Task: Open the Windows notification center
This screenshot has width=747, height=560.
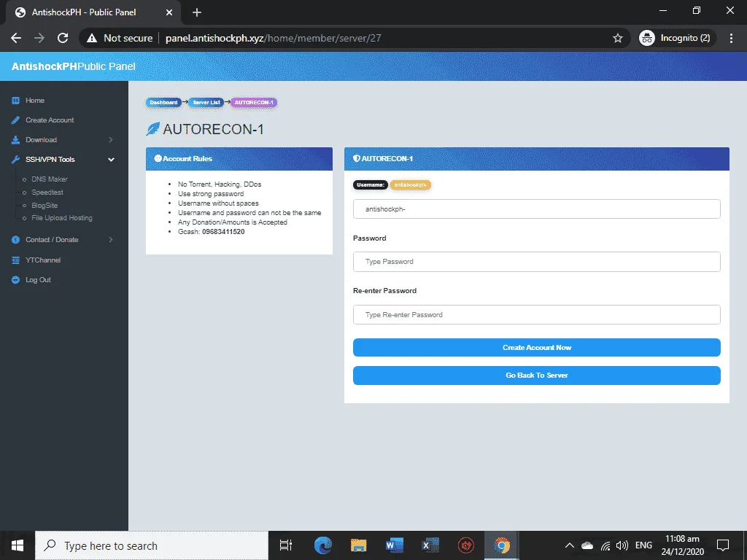Action: (x=723, y=545)
